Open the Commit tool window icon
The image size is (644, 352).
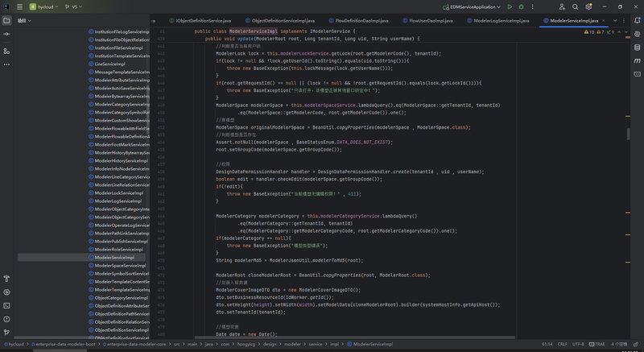pyautogui.click(x=6, y=35)
